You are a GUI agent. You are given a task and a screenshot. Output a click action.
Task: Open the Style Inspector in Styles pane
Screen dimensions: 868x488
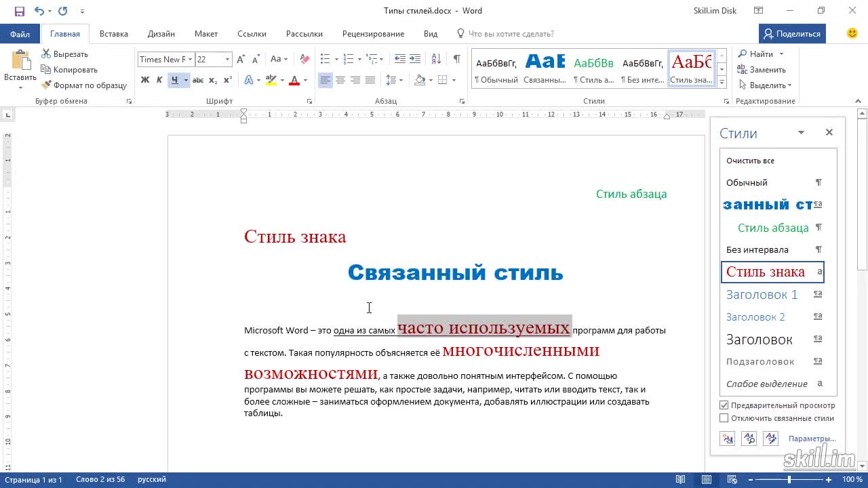[x=749, y=439]
